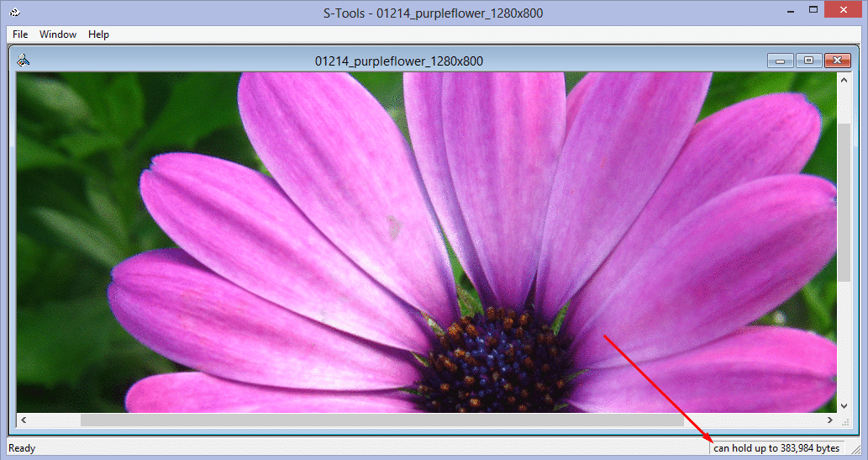Screen dimensions: 868x460
Task: Click the purple flower image canvas
Action: 426,242
